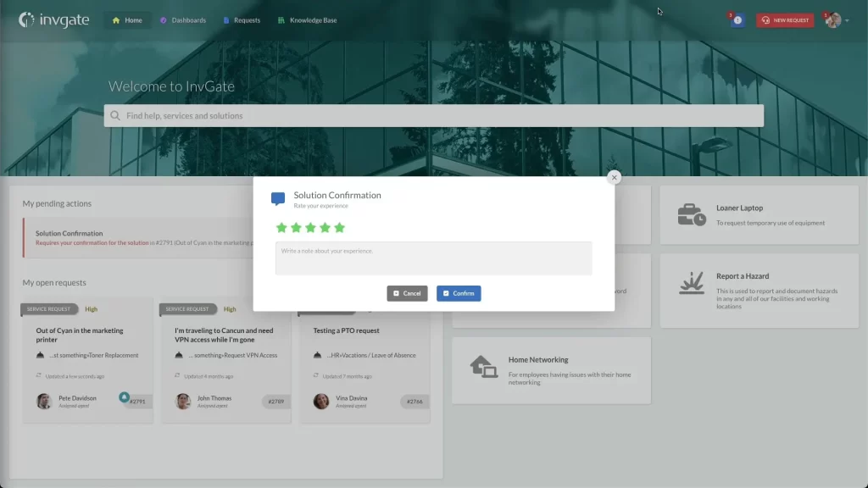Open the Out of Cyan request card
The width and height of the screenshot is (868, 488).
pos(87,361)
